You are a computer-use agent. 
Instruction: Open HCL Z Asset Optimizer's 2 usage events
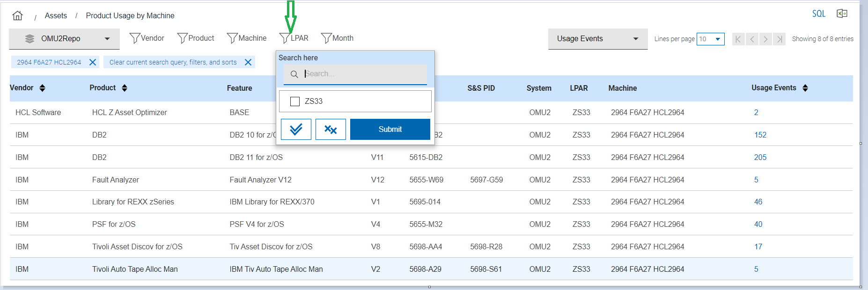click(756, 112)
